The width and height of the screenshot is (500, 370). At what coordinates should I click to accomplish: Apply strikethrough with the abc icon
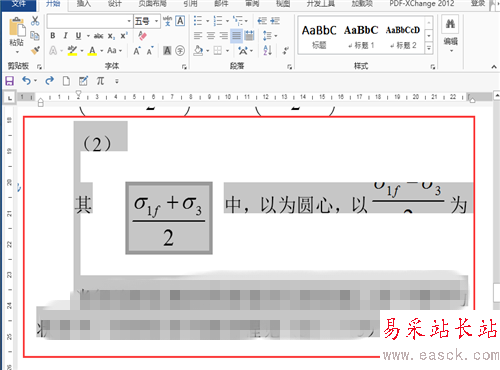[x=98, y=36]
